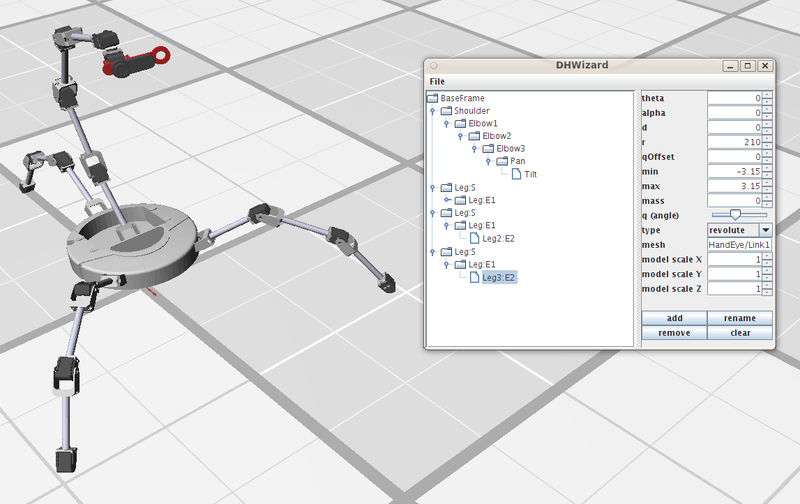This screenshot has height=504, width=800.
Task: Collapse the Shoulder tree node
Action: click(432, 112)
